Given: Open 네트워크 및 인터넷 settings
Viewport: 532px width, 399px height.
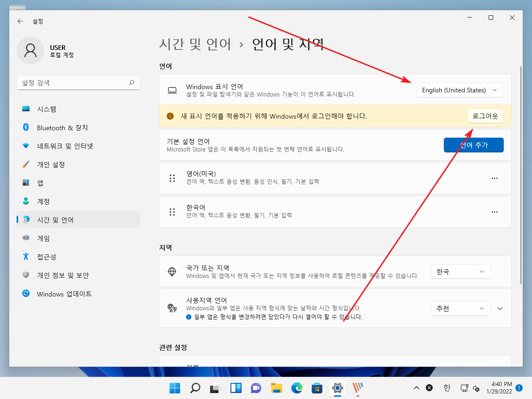Looking at the screenshot, I should click(x=79, y=146).
